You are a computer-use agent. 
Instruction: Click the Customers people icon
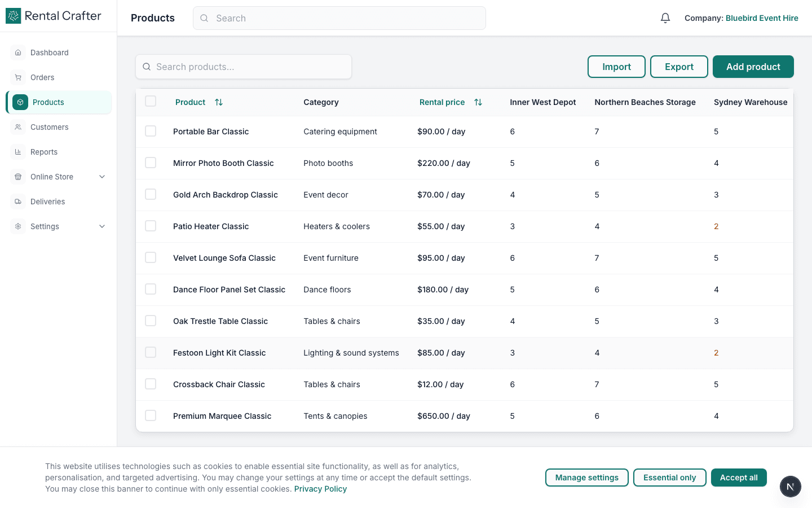[18, 127]
